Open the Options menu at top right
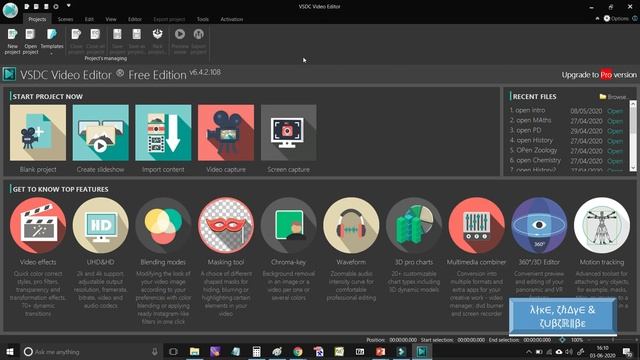 [x=616, y=18]
